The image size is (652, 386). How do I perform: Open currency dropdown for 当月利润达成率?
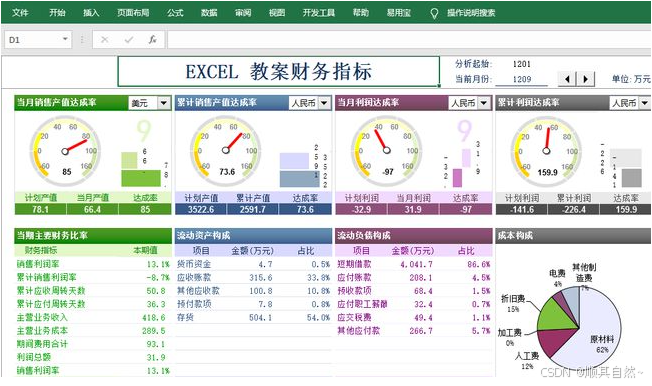tap(484, 103)
